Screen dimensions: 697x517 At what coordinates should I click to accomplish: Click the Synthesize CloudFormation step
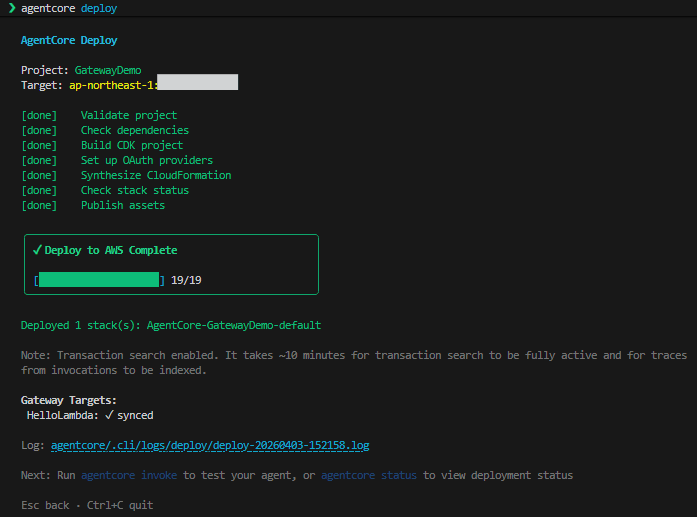155,175
